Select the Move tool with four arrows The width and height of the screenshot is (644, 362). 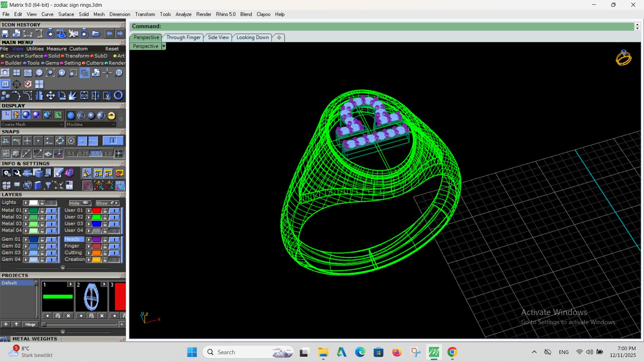point(50,96)
